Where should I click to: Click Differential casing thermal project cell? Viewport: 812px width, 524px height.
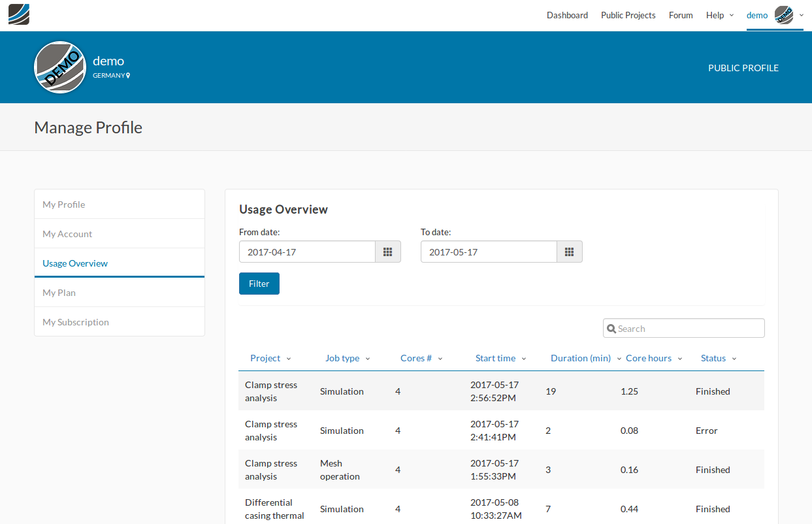click(274, 509)
